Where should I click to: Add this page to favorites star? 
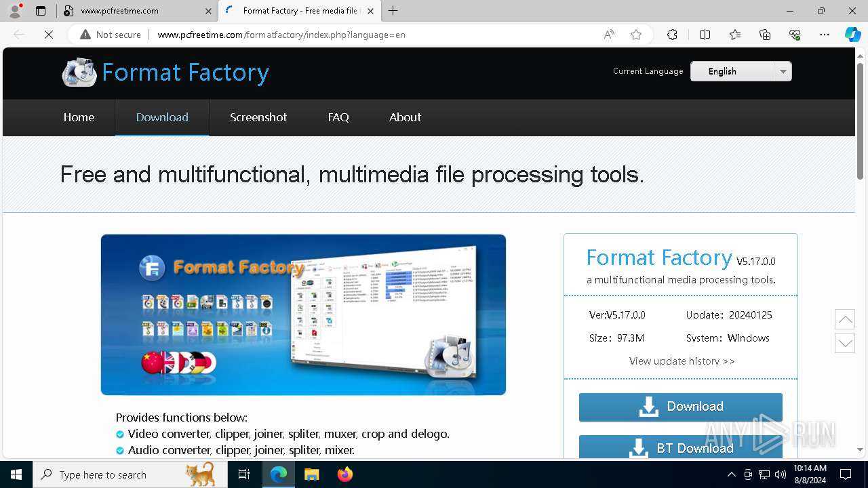[635, 35]
